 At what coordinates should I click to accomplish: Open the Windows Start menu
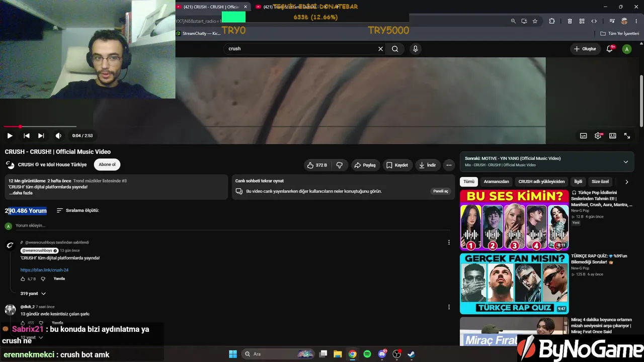[x=233, y=354]
